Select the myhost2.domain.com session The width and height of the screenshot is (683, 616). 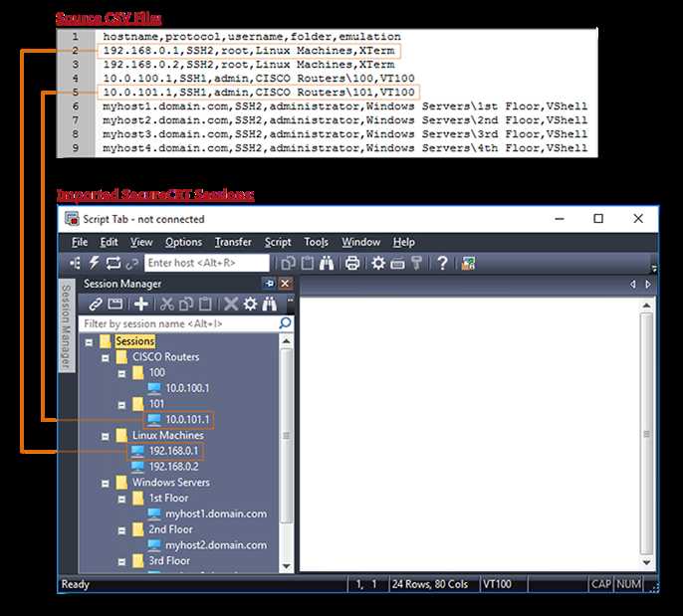coord(216,545)
